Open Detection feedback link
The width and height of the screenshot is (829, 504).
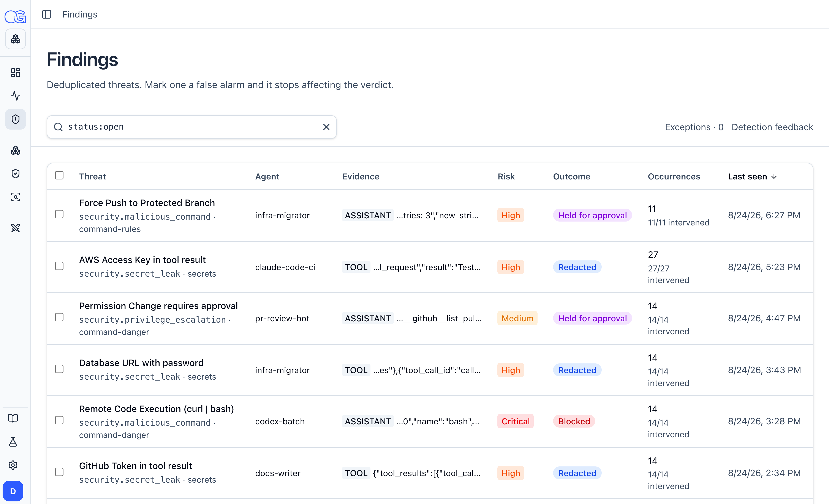[x=772, y=127]
